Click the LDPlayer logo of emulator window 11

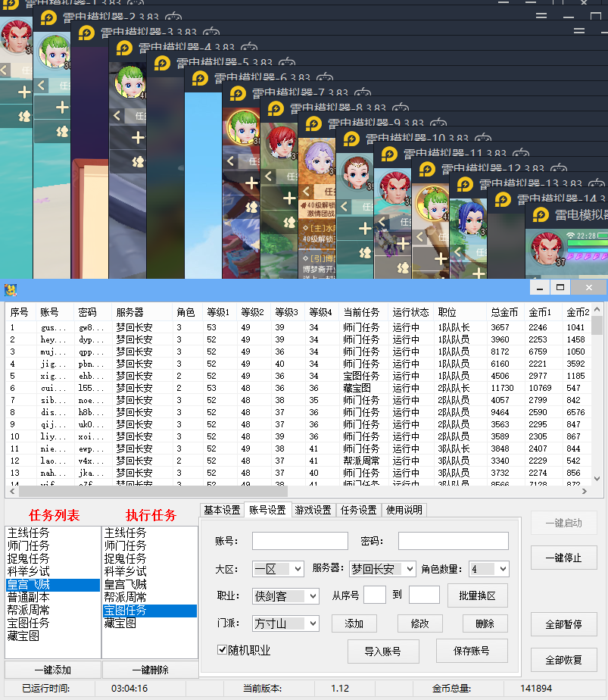click(x=389, y=155)
